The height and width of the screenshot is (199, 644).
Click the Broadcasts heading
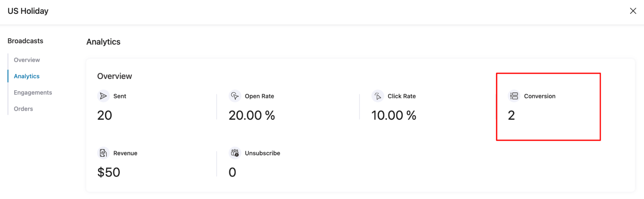pos(25,41)
